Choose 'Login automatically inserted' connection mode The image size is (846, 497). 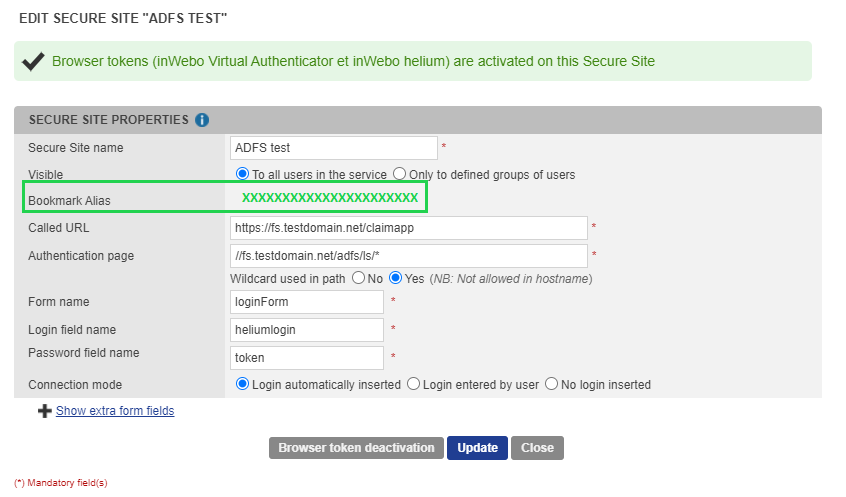[x=241, y=384]
